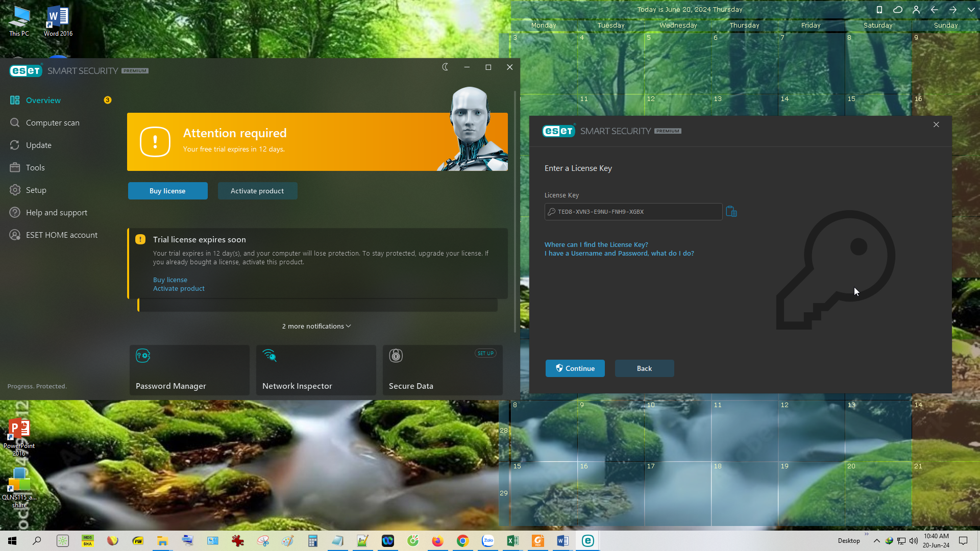Close the Enter a License Key dialog
Viewport: 980px width, 551px height.
point(936,124)
